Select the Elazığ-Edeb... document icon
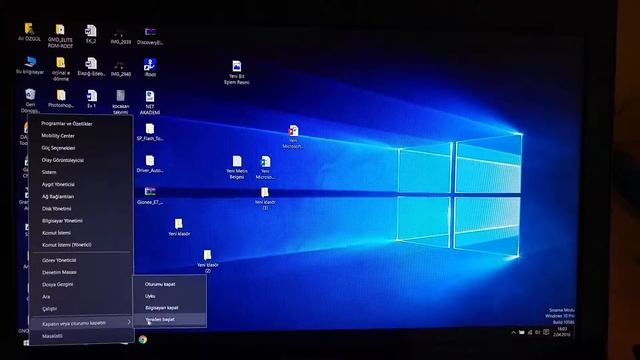 tap(91, 67)
